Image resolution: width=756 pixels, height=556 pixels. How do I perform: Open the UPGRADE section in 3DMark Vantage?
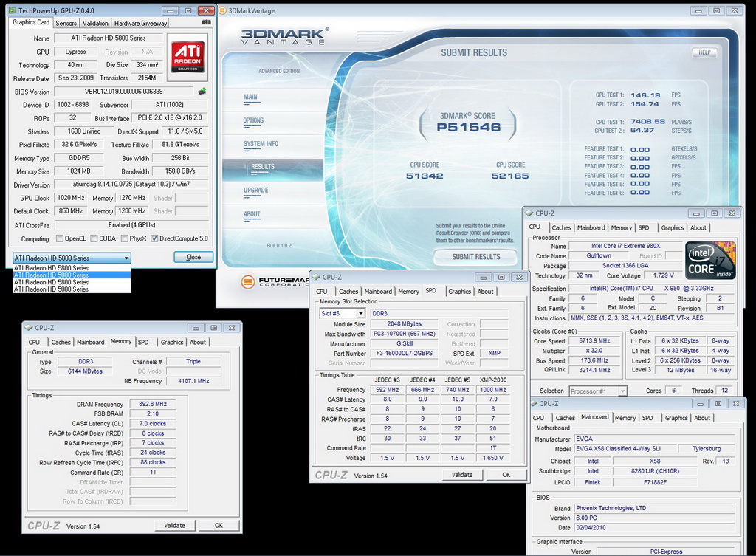pyautogui.click(x=256, y=191)
